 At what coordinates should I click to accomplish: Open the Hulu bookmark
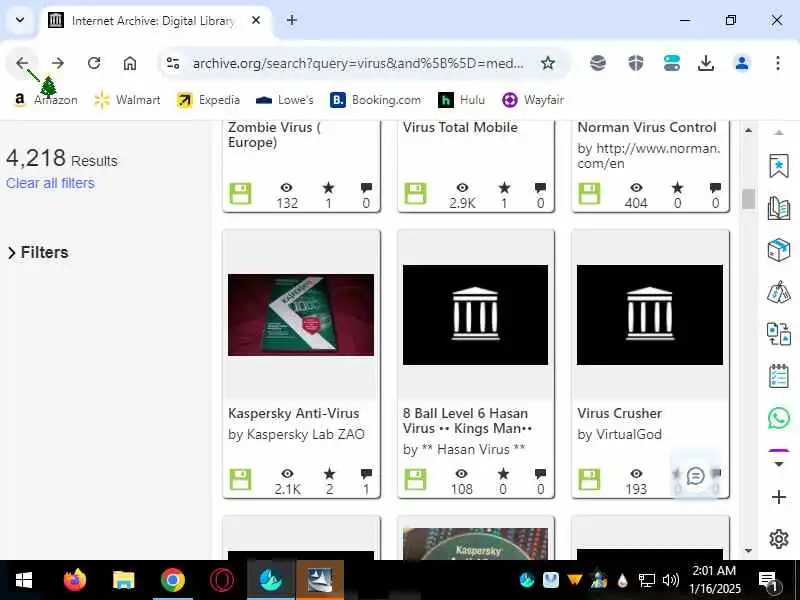coord(462,100)
